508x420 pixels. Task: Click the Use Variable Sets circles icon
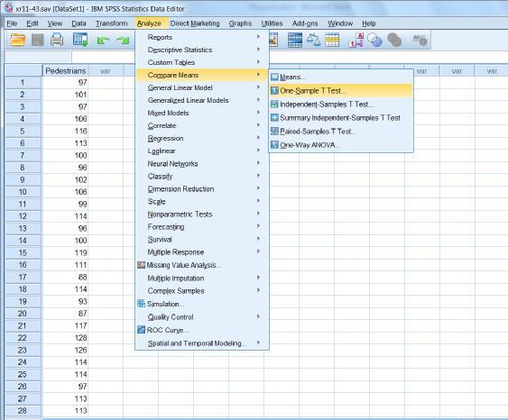374,41
